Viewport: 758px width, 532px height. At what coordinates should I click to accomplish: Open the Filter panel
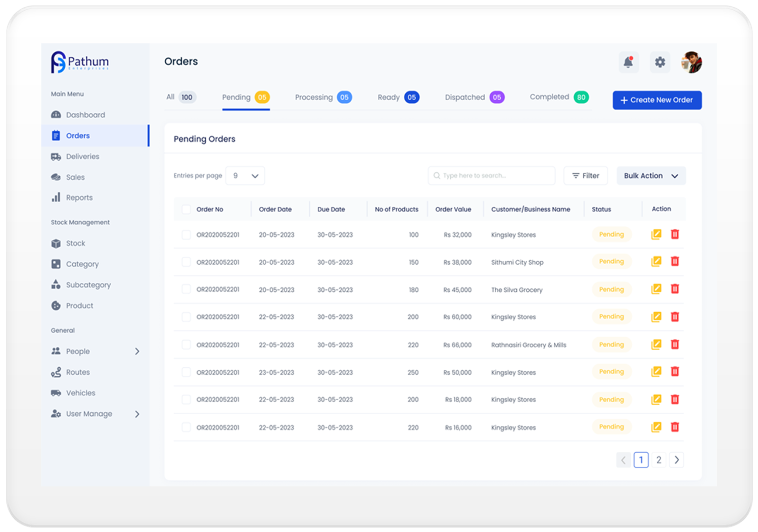[x=585, y=175]
